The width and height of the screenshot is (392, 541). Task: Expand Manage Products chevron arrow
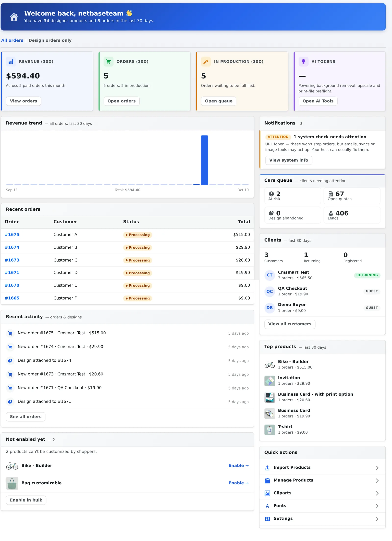coord(377,480)
